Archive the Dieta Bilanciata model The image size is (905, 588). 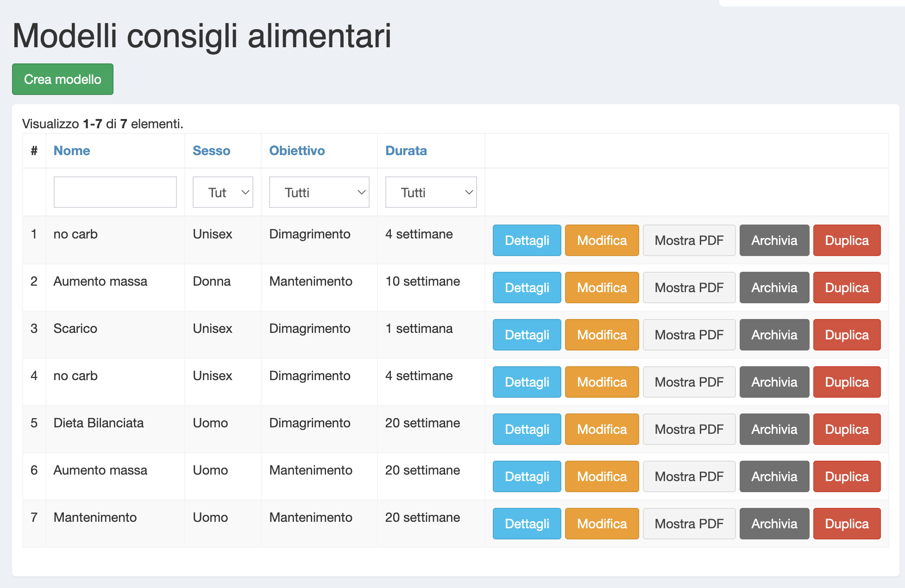tap(774, 429)
